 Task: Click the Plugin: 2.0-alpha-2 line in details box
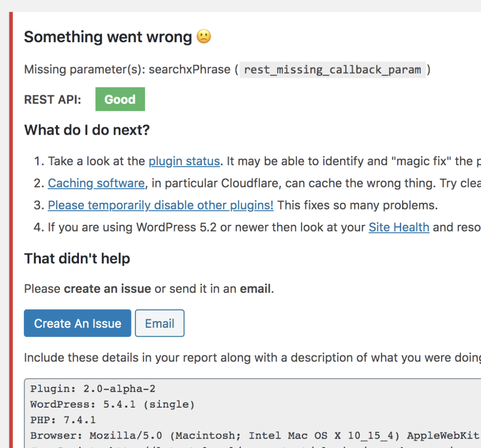(93, 389)
